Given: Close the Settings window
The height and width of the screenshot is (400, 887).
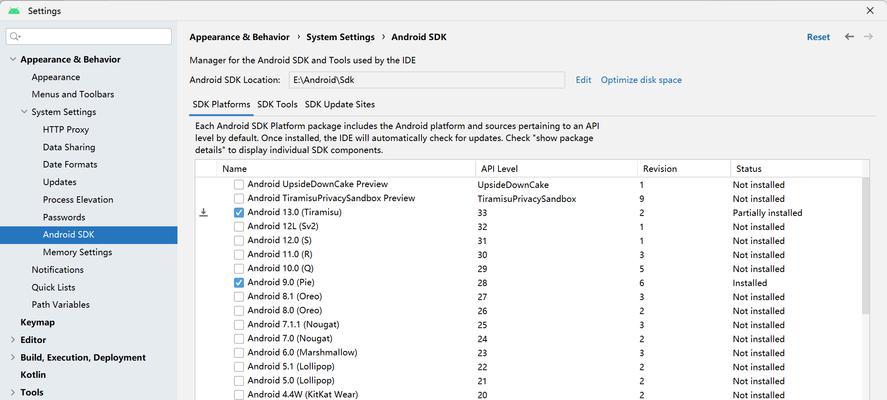Looking at the screenshot, I should click(870, 11).
